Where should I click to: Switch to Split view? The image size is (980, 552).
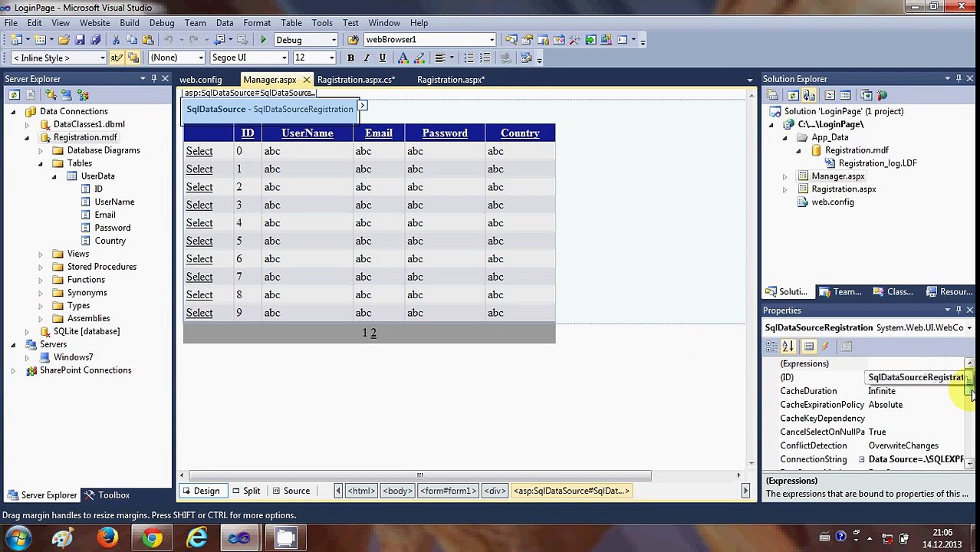(x=245, y=491)
